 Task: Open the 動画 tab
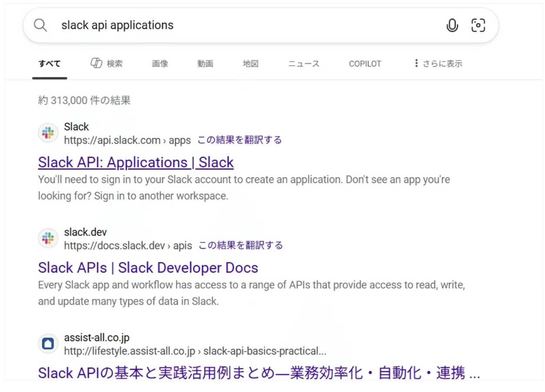tap(205, 64)
